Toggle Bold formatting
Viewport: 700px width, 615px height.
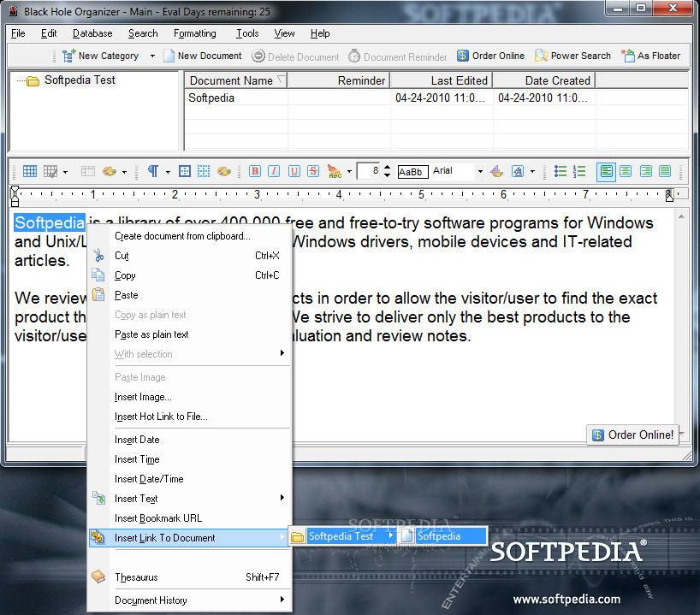[x=255, y=171]
